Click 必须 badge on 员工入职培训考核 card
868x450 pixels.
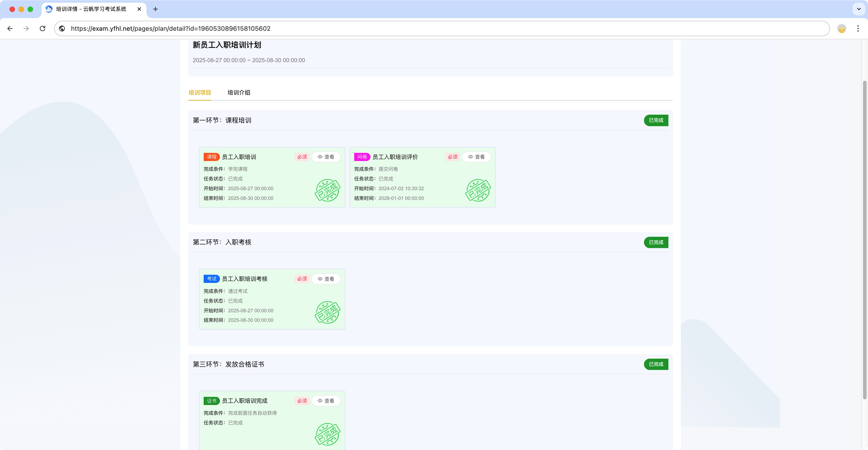tap(302, 279)
